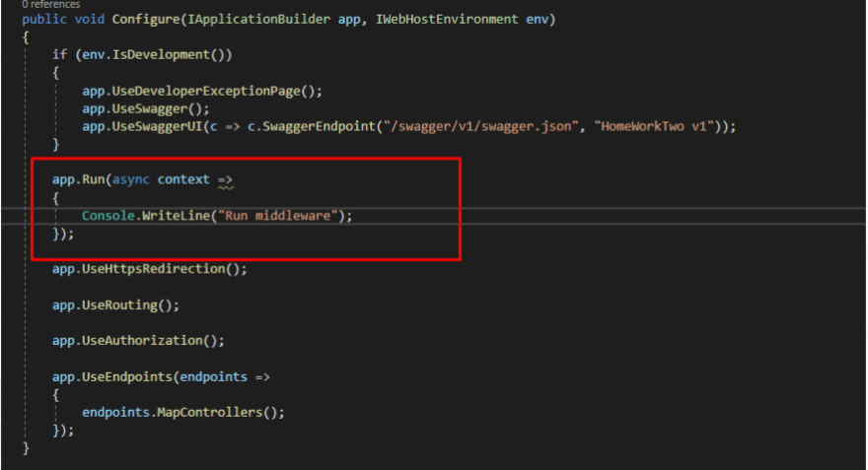Click the Console.WriteLine call
Image resolution: width=868 pixels, height=470 pixels.
(146, 216)
